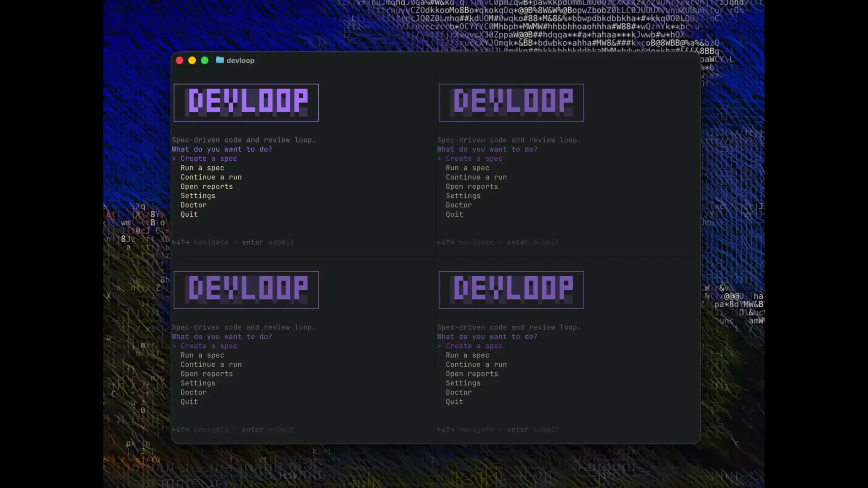Minimize the devloop window with yellow button
The image size is (868, 488).
192,61
